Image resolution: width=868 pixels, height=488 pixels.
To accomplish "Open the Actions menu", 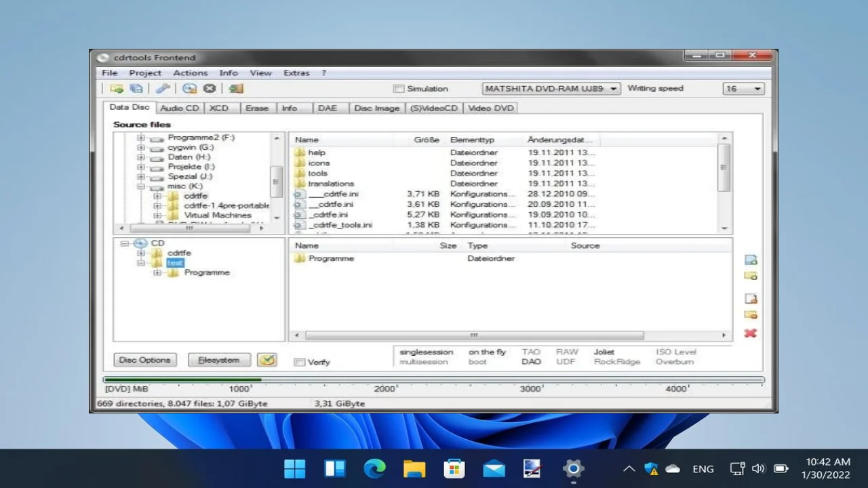I will tap(191, 73).
